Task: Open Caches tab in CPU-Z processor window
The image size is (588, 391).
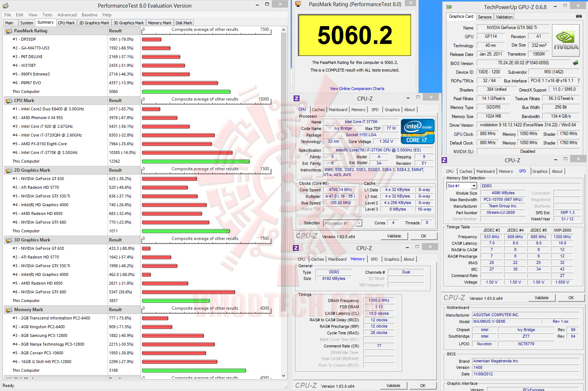Action: (x=318, y=110)
